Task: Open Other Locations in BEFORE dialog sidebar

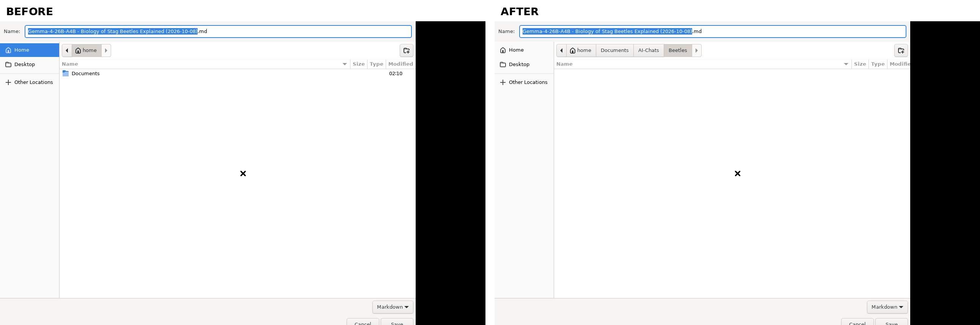Action: (x=30, y=82)
